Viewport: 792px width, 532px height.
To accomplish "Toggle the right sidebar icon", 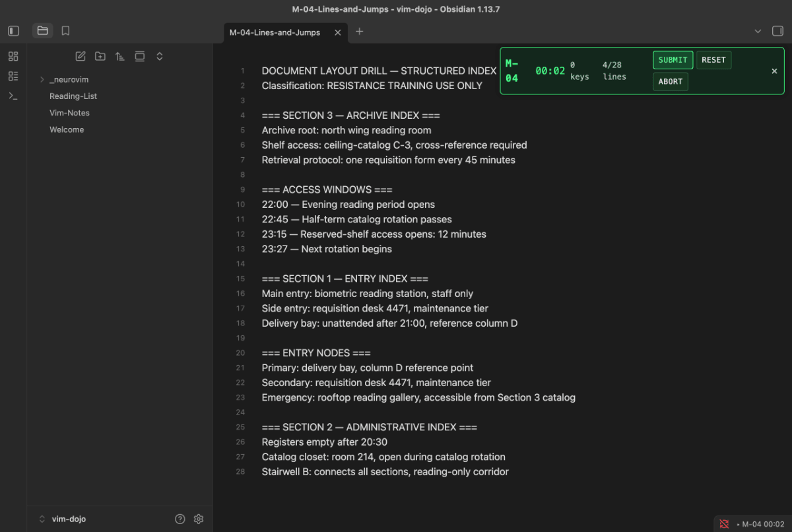I will 777,31.
